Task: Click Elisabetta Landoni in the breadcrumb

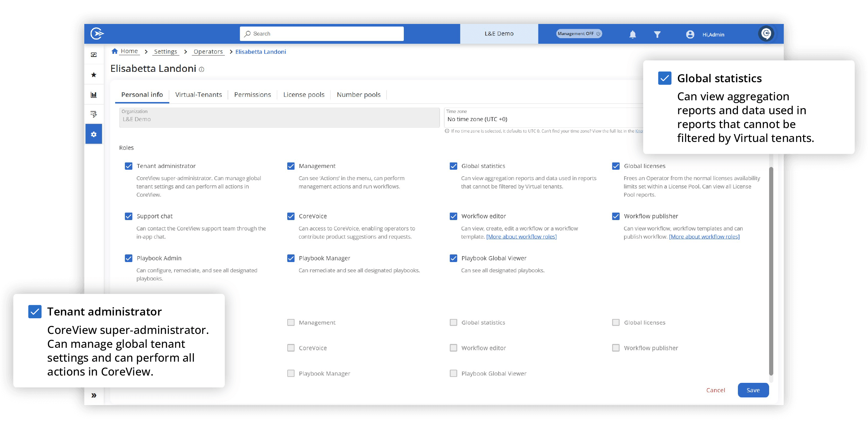Action: click(261, 52)
